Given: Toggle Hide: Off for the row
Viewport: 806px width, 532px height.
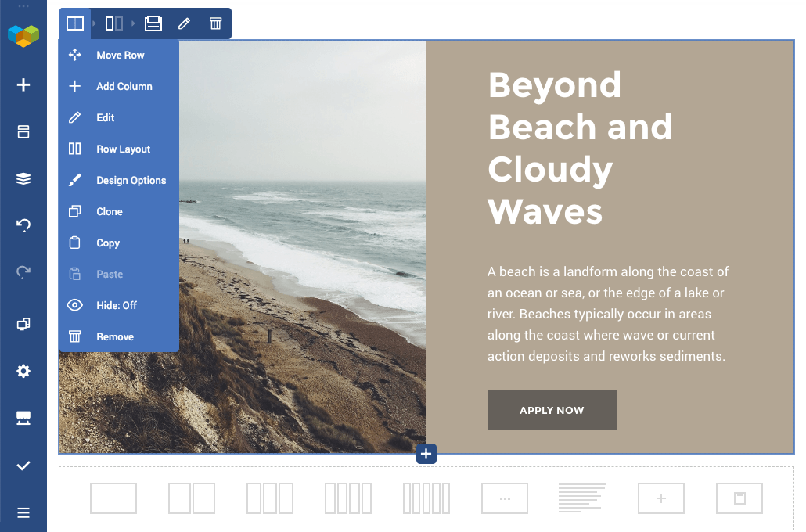Looking at the screenshot, I should click(119, 305).
